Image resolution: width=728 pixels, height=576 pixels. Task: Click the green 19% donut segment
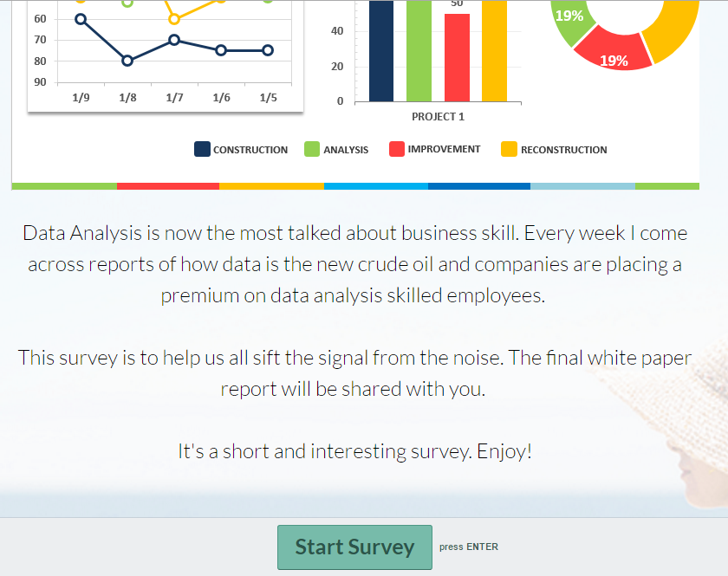point(569,21)
